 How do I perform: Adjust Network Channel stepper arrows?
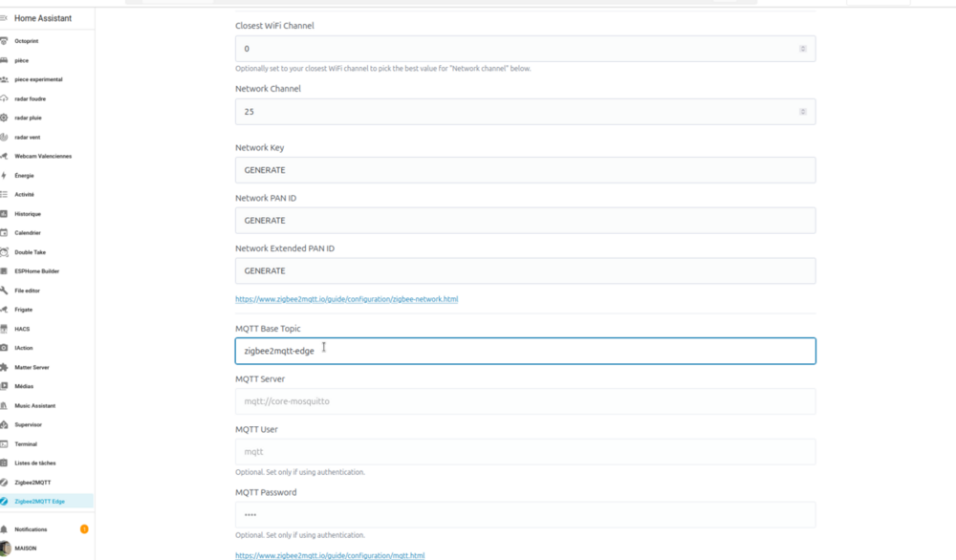pyautogui.click(x=802, y=112)
